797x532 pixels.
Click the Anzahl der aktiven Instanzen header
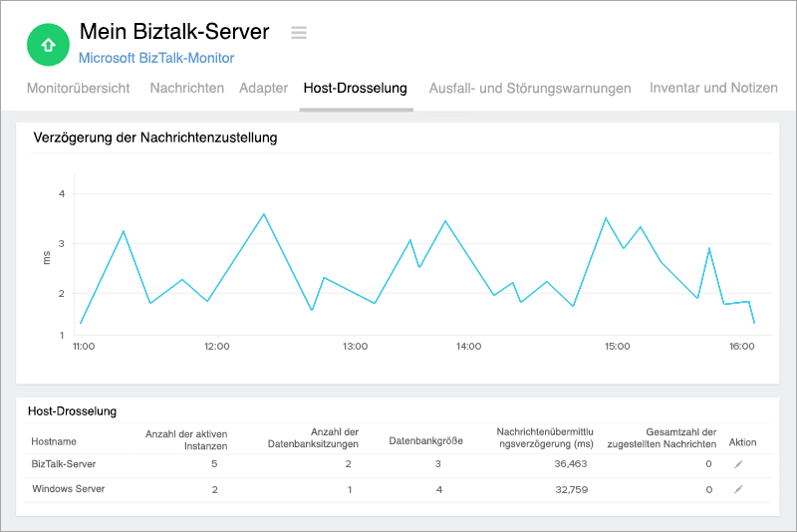[x=186, y=439]
